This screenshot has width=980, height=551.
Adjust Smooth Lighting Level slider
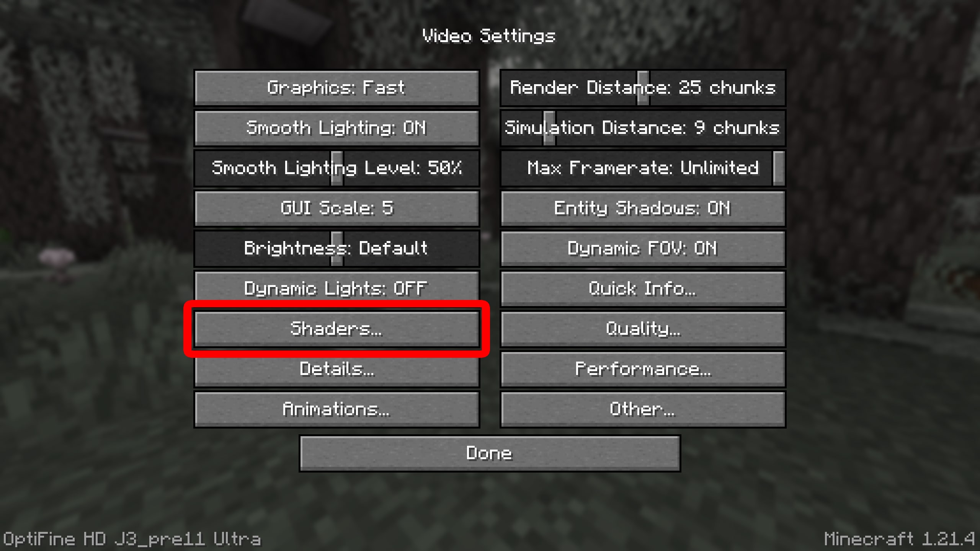(336, 168)
